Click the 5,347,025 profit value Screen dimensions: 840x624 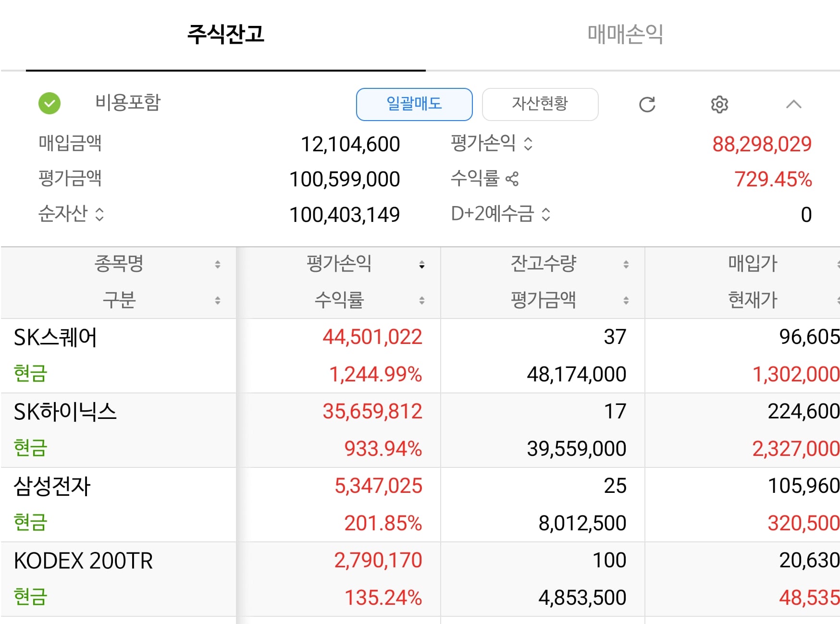point(378,486)
